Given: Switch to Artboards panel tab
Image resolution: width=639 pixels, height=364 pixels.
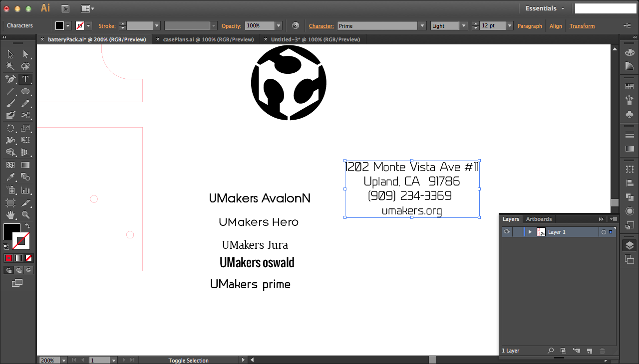Looking at the screenshot, I should pos(539,219).
